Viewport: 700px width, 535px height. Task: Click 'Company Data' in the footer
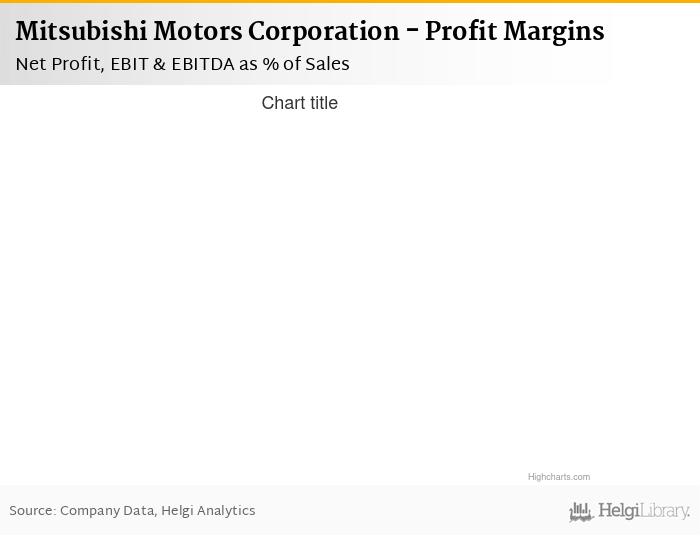pyautogui.click(x=107, y=511)
